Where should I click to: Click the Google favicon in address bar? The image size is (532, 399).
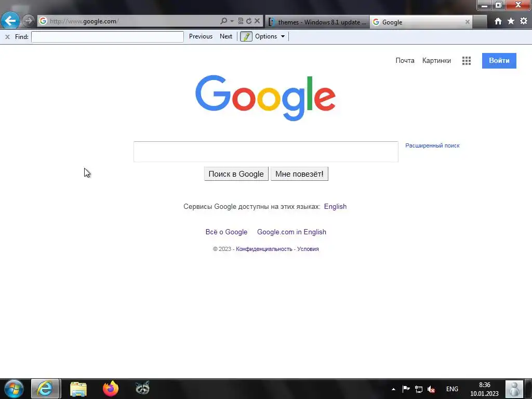click(43, 21)
